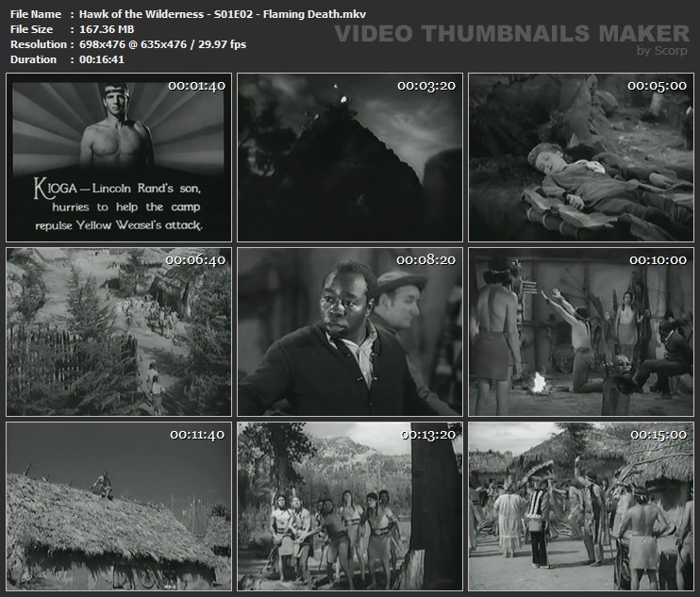Click the 'File Size' label
The image size is (700, 597).
(x=31, y=29)
